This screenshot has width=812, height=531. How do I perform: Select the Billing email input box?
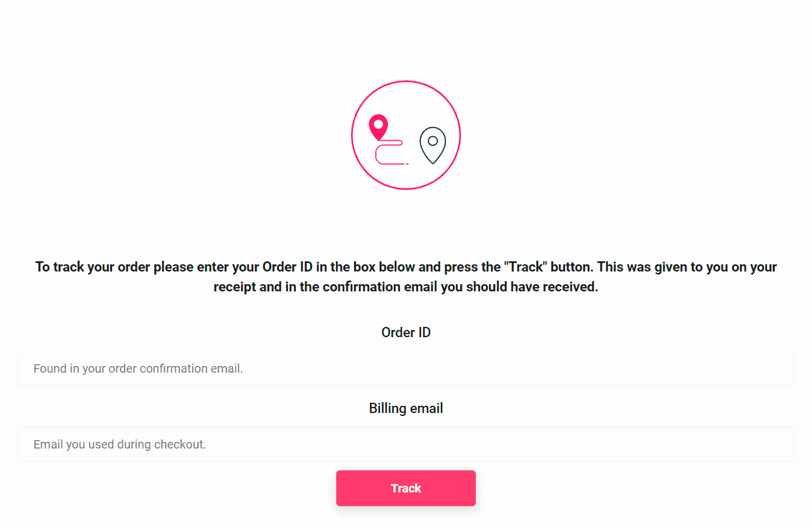[406, 444]
